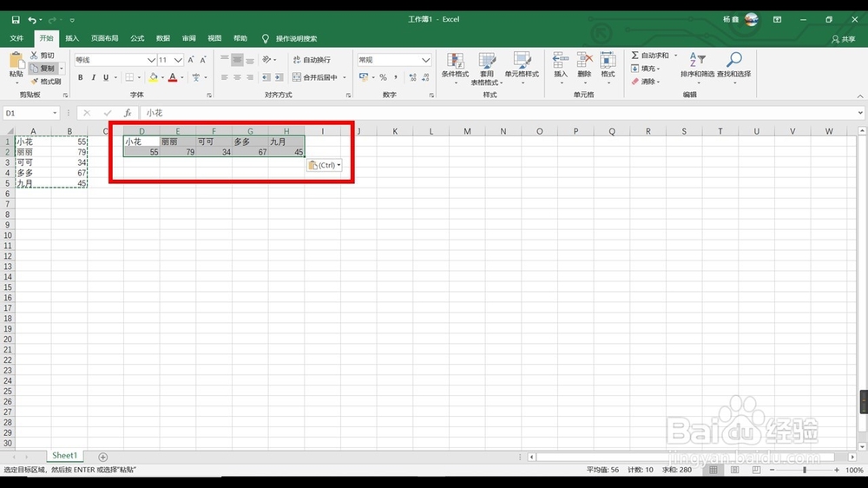Open the Paste Options (Ctrl) dropdown
868x488 pixels.
pos(325,165)
